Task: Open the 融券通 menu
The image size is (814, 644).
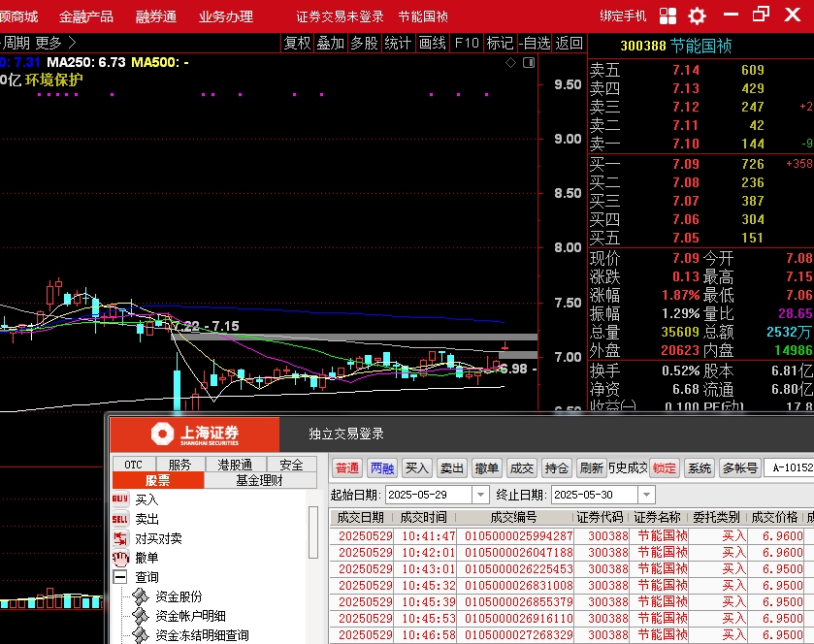Action: pos(156,16)
